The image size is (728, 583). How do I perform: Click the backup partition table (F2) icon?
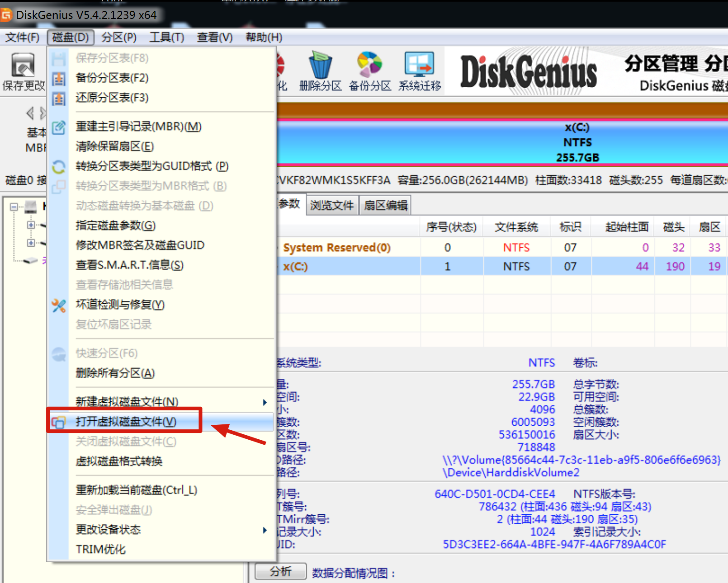pyautogui.click(x=59, y=78)
